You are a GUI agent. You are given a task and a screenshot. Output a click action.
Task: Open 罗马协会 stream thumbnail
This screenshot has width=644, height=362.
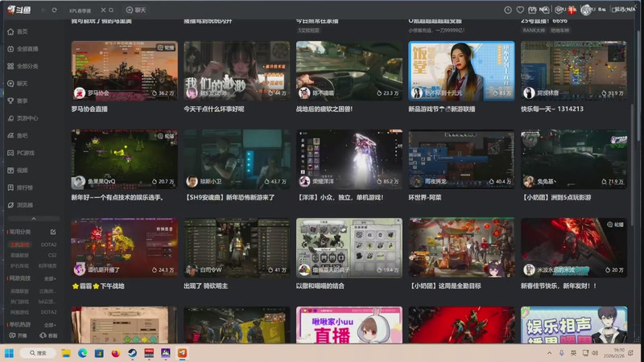pyautogui.click(x=125, y=71)
